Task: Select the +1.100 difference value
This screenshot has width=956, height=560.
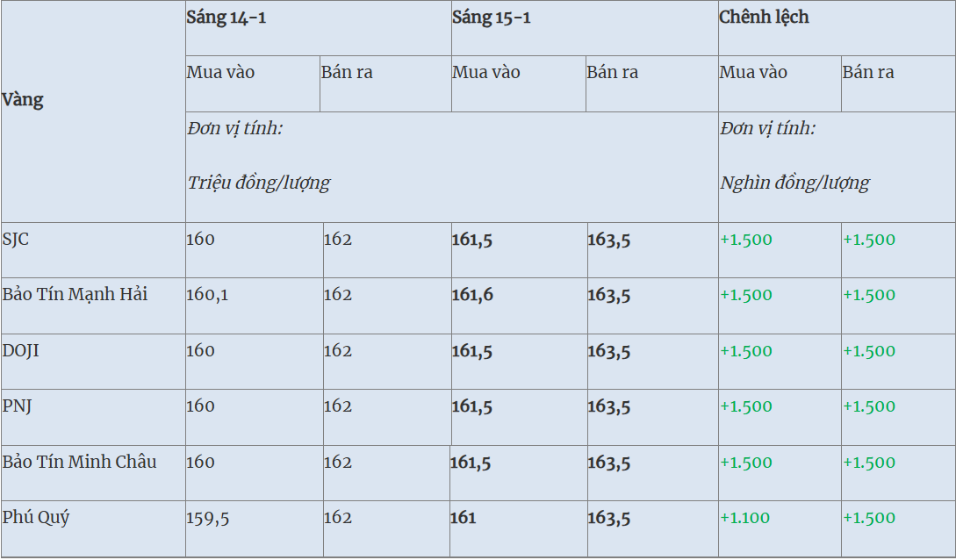Action: point(746,518)
